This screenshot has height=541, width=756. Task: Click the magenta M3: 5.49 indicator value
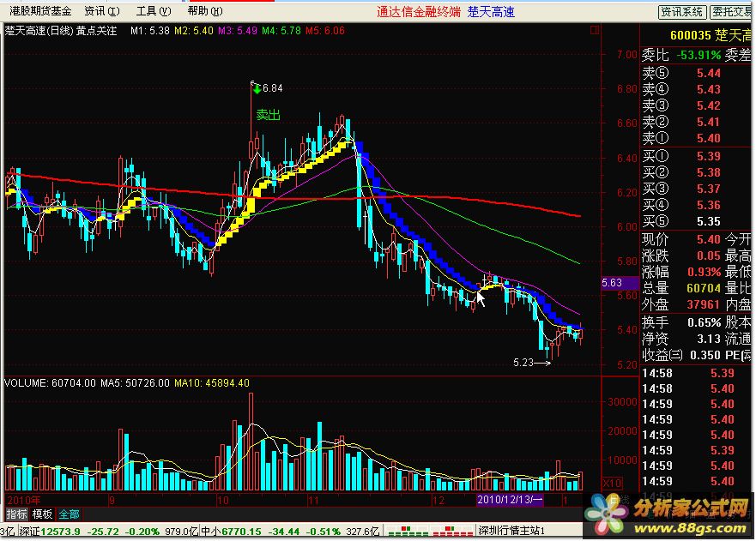coord(237,31)
